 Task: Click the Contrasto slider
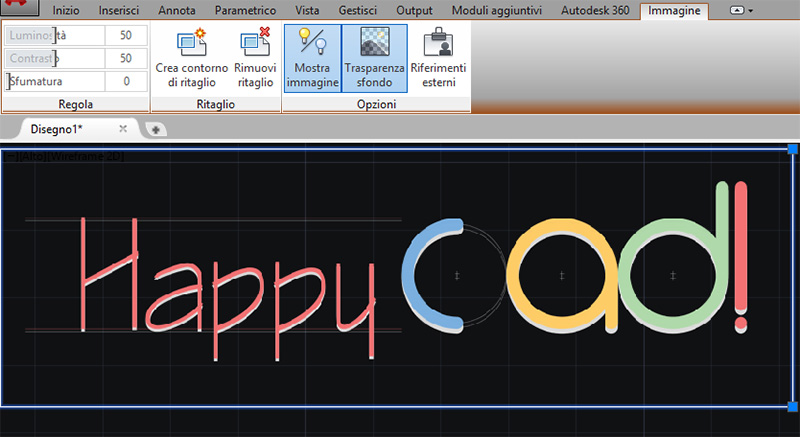(x=55, y=58)
